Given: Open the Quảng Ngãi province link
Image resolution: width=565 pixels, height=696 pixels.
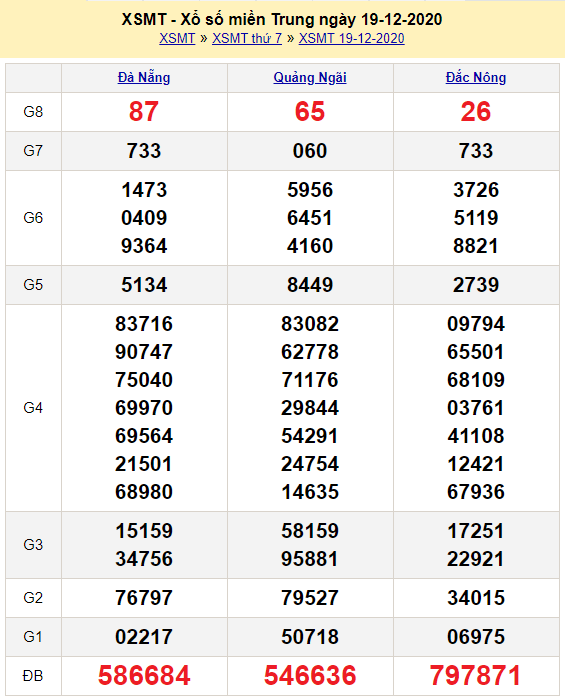Looking at the screenshot, I should [x=310, y=78].
